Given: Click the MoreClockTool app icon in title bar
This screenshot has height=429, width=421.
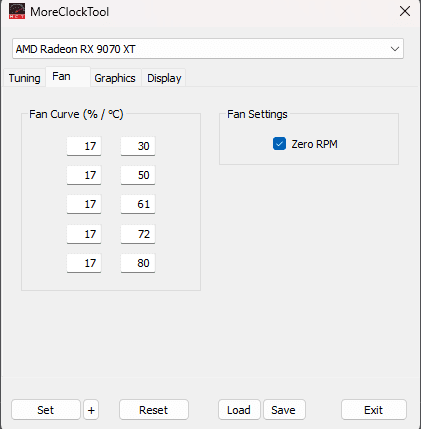Looking at the screenshot, I should click(x=17, y=11).
